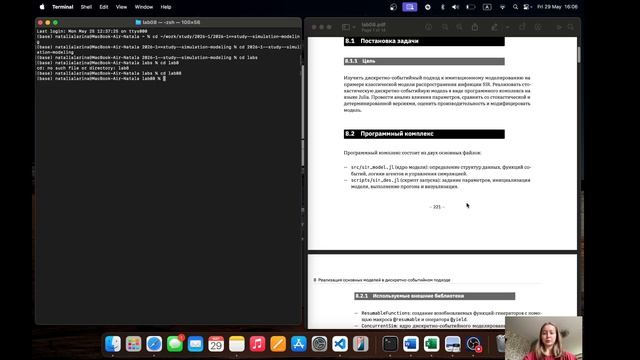
Task: Click section heading 8.2 in PDF
Action: coord(424,134)
